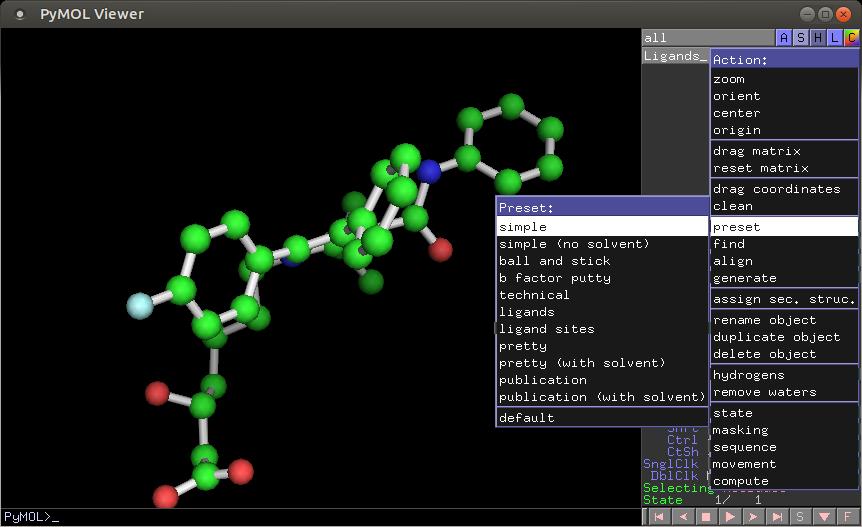The width and height of the screenshot is (862, 527).
Task: Toggle the Ligands object visibility
Action: coord(675,56)
